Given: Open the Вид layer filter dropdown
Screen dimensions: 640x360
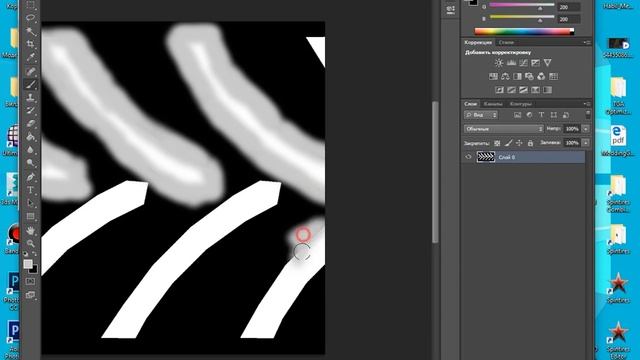Looking at the screenshot, I should (x=481, y=115).
